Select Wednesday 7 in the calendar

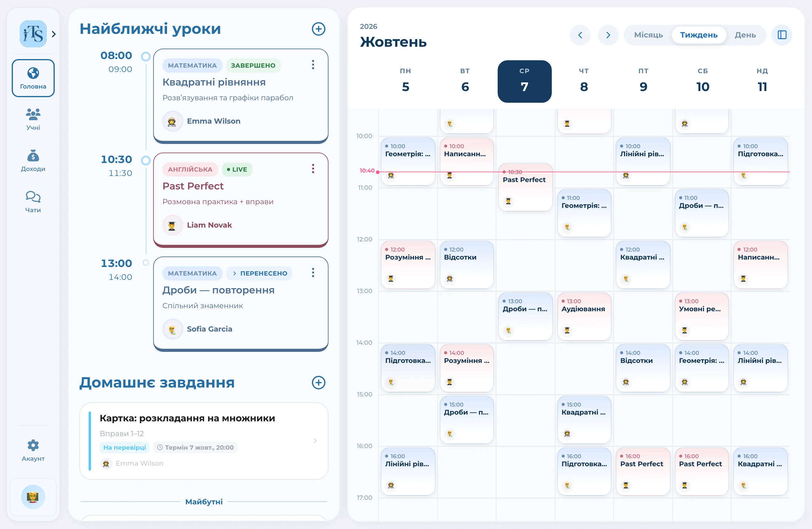524,82
